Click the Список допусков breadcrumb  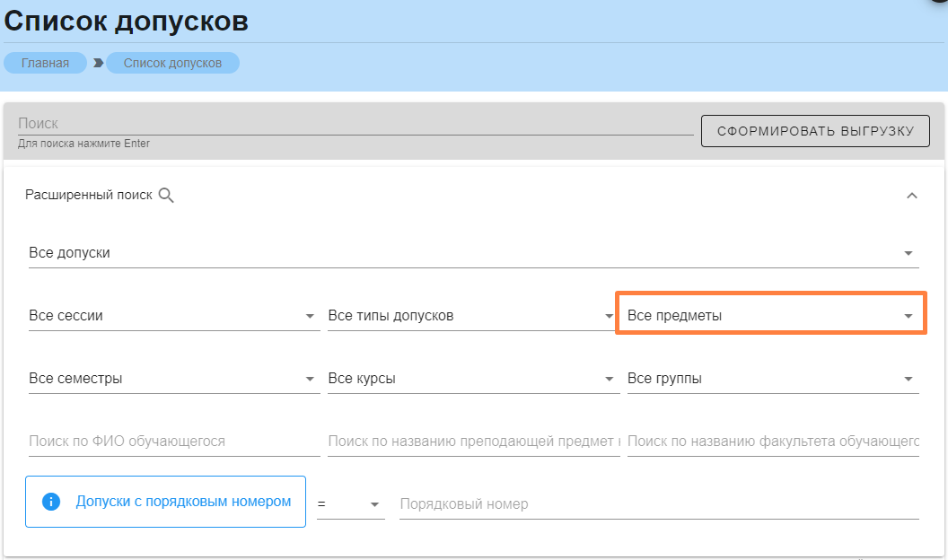pyautogui.click(x=172, y=63)
